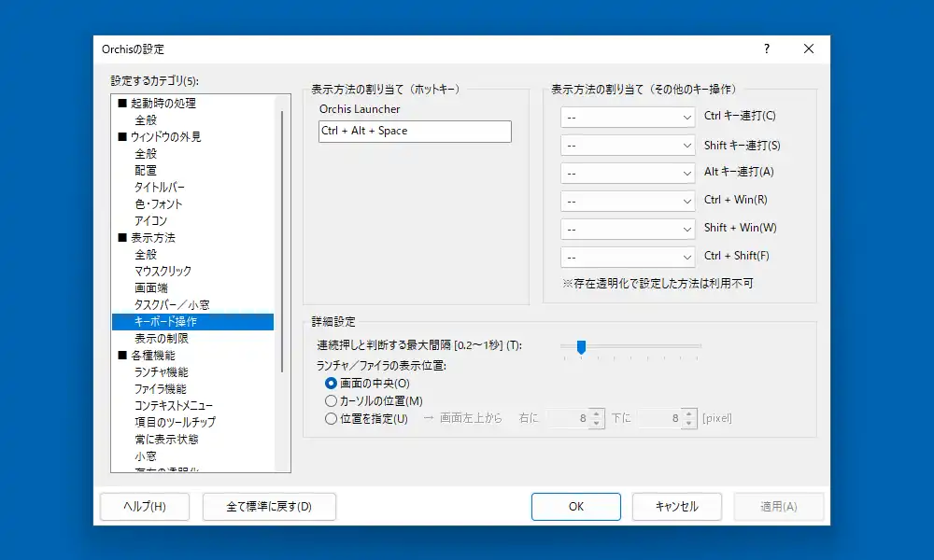Click the help question mark icon
Image resolution: width=934 pixels, height=560 pixels.
point(767,49)
